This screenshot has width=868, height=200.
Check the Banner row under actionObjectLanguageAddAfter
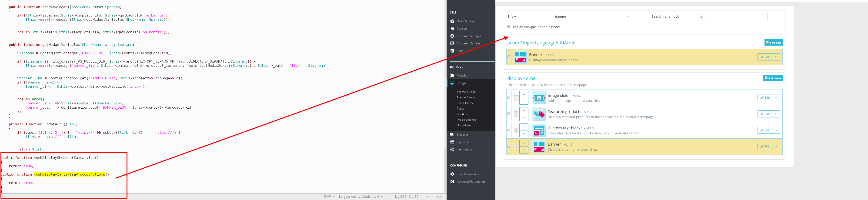pos(509,57)
